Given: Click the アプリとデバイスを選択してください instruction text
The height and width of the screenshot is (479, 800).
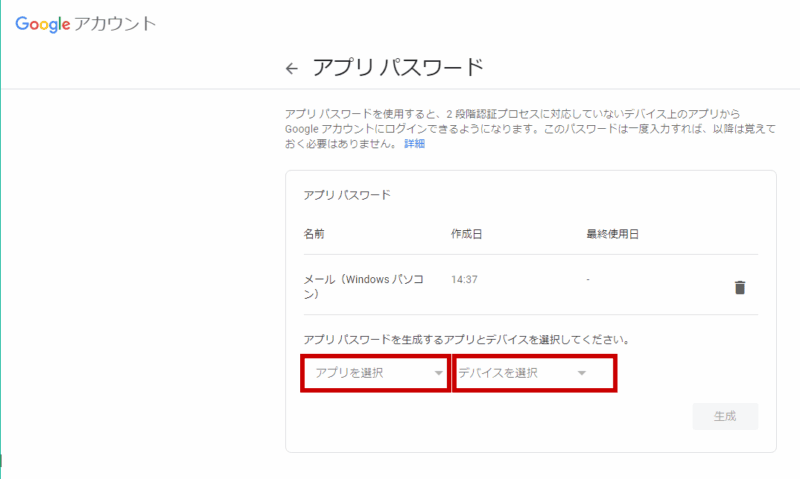Looking at the screenshot, I should point(472,340).
